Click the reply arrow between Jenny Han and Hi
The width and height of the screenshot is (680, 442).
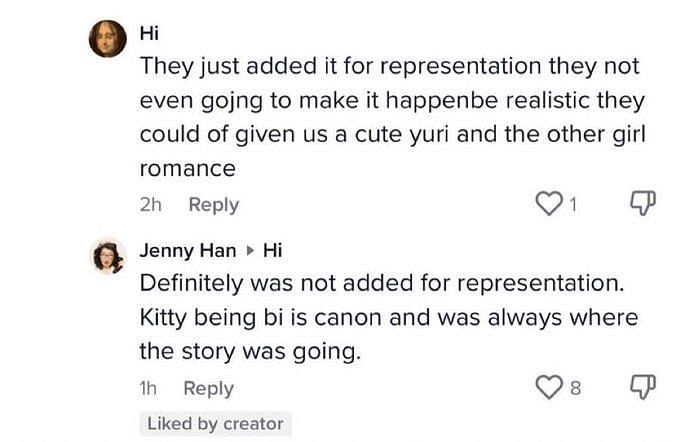coord(249,251)
